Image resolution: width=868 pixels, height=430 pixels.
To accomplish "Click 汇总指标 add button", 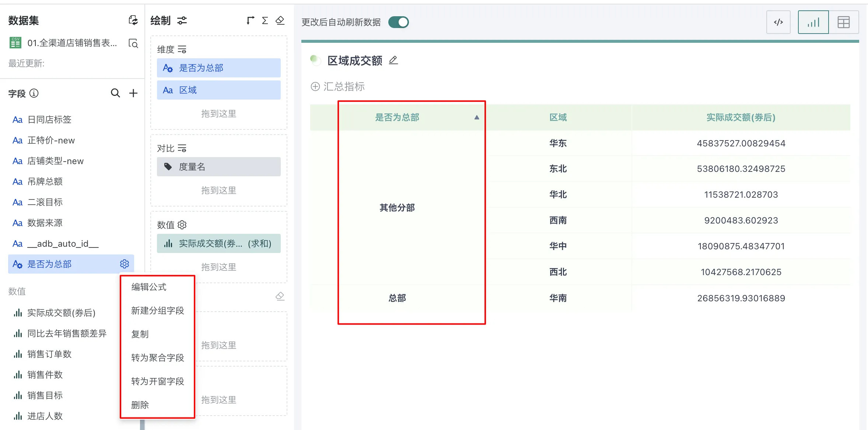I will click(x=337, y=87).
